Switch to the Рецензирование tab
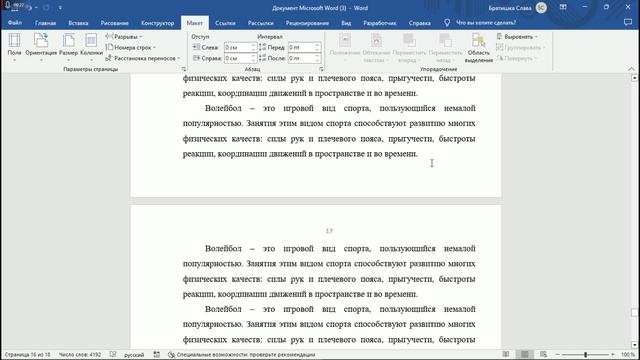The height and width of the screenshot is (360, 640). (x=307, y=23)
